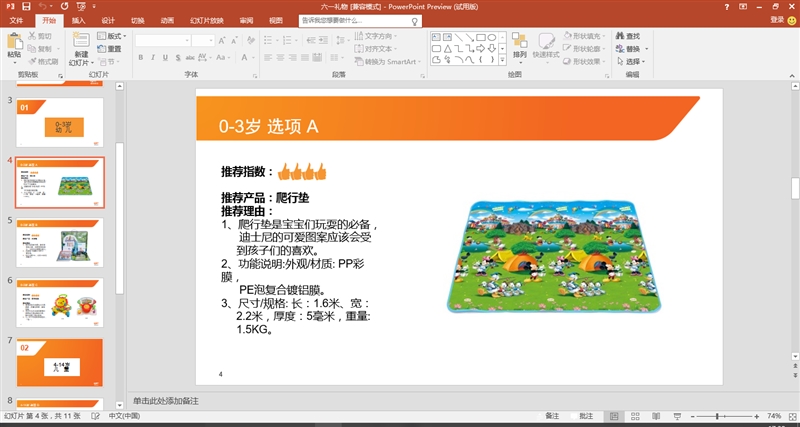The height and width of the screenshot is (427, 800).
Task: Click the Paste (粘贴) icon
Action: coord(15,42)
